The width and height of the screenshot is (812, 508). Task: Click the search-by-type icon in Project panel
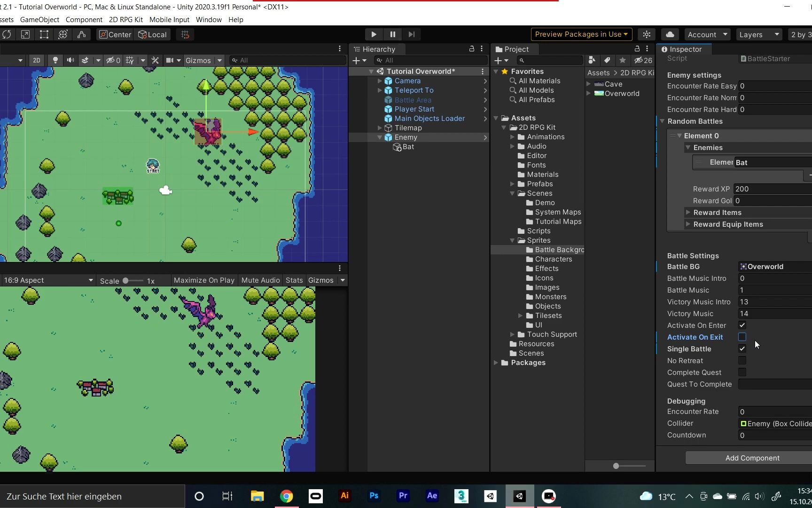[x=592, y=60]
